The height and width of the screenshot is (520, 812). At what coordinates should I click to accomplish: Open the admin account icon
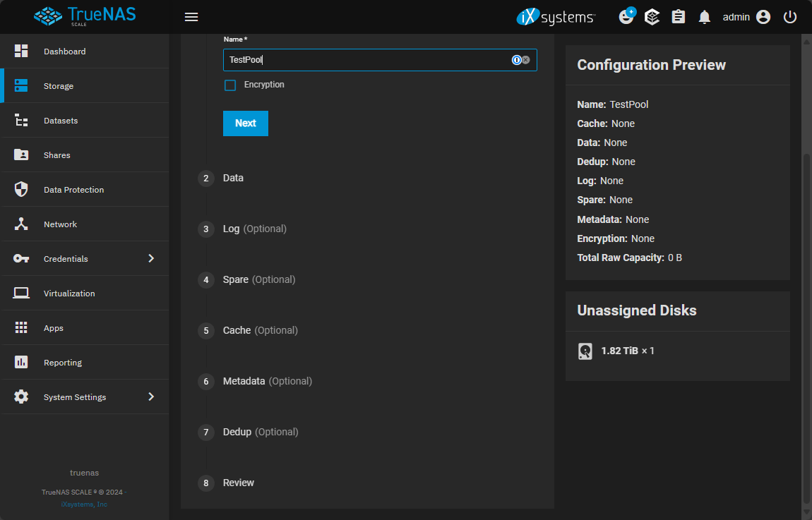point(763,17)
